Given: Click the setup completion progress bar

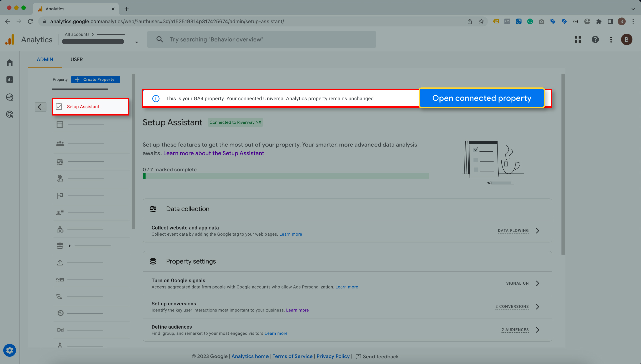Looking at the screenshot, I should [x=286, y=176].
